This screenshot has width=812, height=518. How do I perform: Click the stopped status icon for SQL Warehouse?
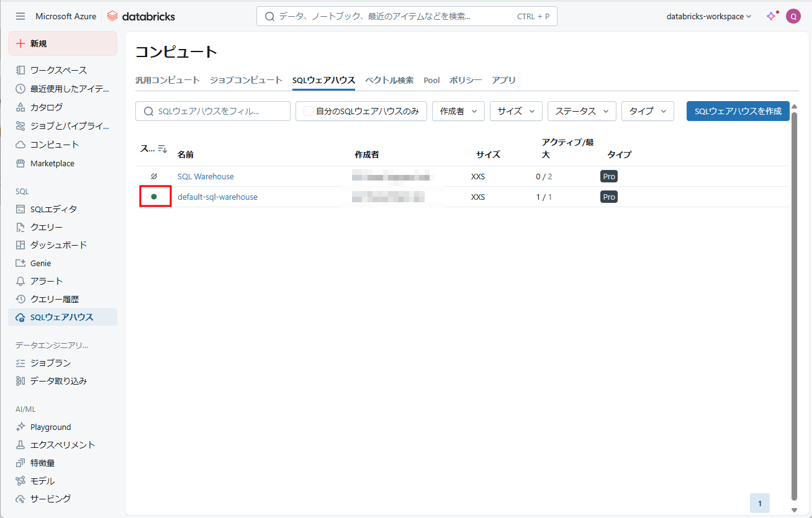tap(154, 176)
